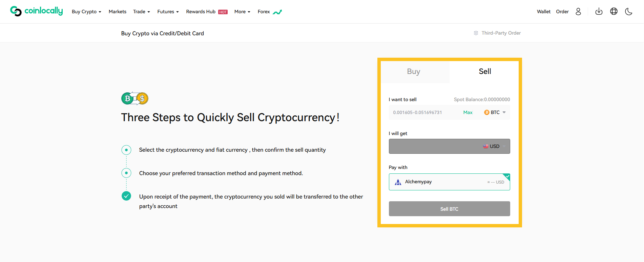Click the download app icon
Screen dimensions: 644x262
[599, 12]
